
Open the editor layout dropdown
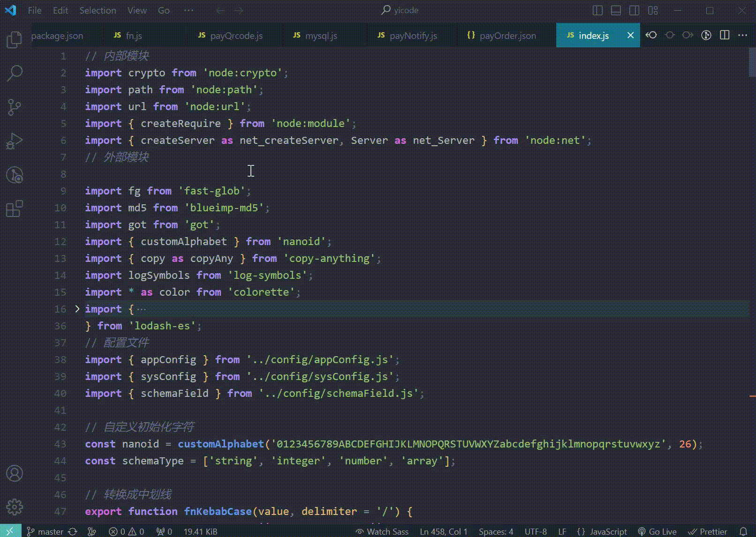tap(653, 10)
